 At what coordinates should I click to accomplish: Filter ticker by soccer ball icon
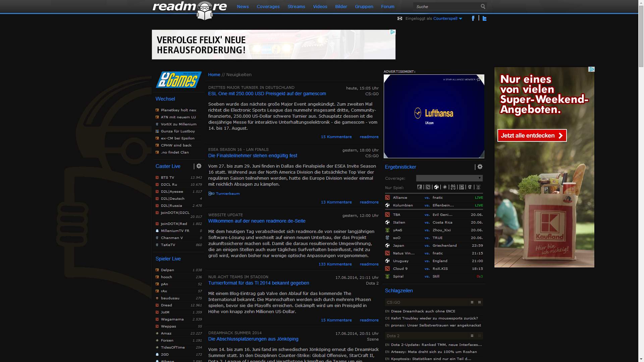436,187
